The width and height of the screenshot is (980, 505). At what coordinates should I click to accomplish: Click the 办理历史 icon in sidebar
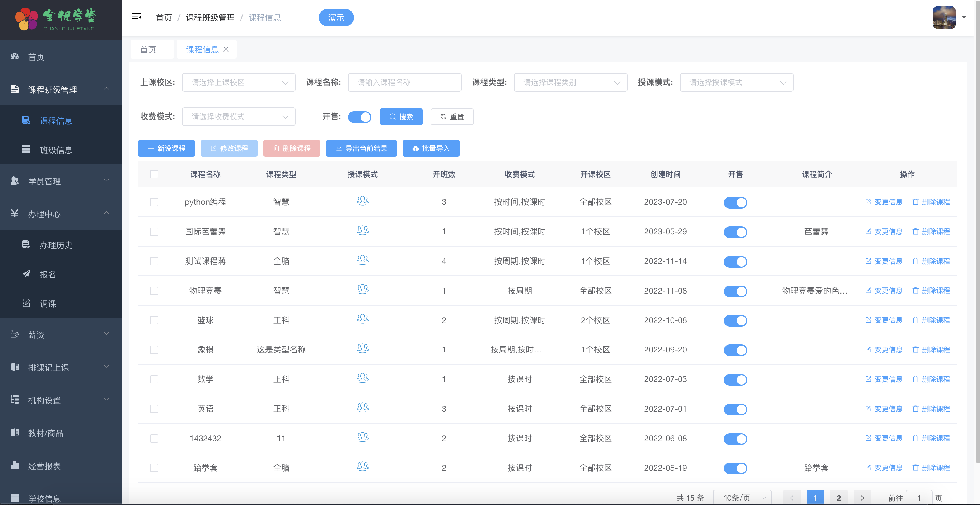click(x=26, y=245)
